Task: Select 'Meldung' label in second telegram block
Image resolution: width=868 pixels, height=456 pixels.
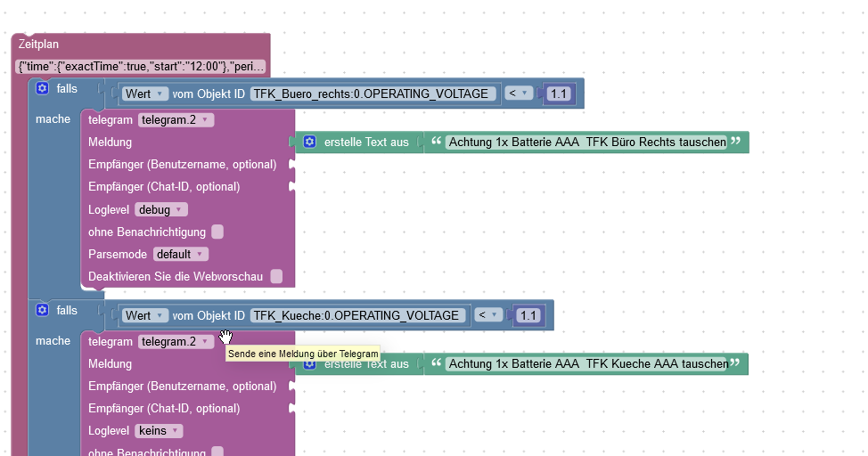Action: tap(110, 363)
